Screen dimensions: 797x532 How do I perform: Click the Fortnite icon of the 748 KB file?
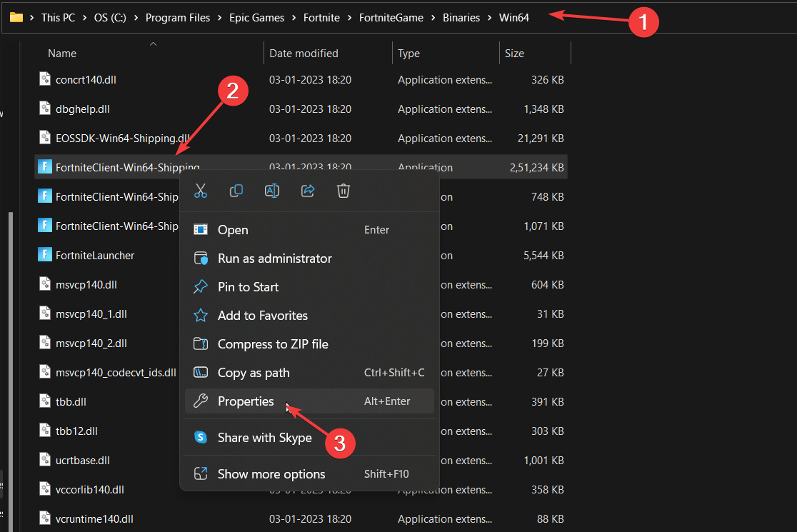point(45,196)
